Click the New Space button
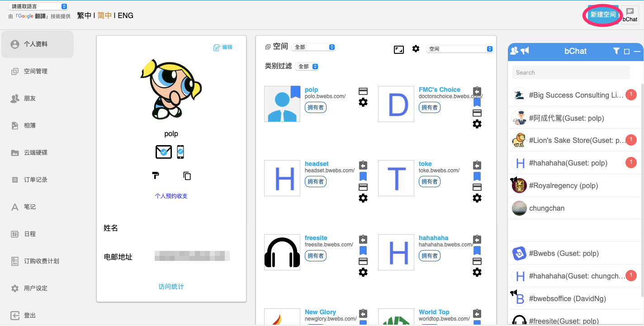The width and height of the screenshot is (644, 326). (x=602, y=14)
